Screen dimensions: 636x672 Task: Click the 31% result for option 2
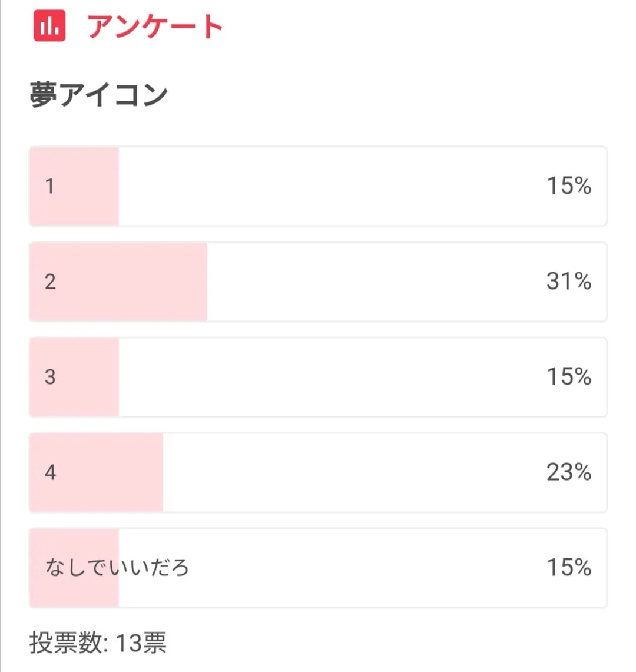click(568, 282)
